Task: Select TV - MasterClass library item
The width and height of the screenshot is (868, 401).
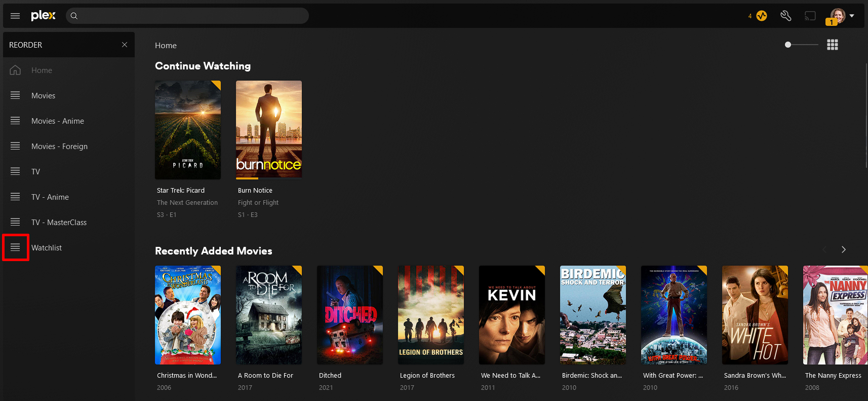Action: 59,222
